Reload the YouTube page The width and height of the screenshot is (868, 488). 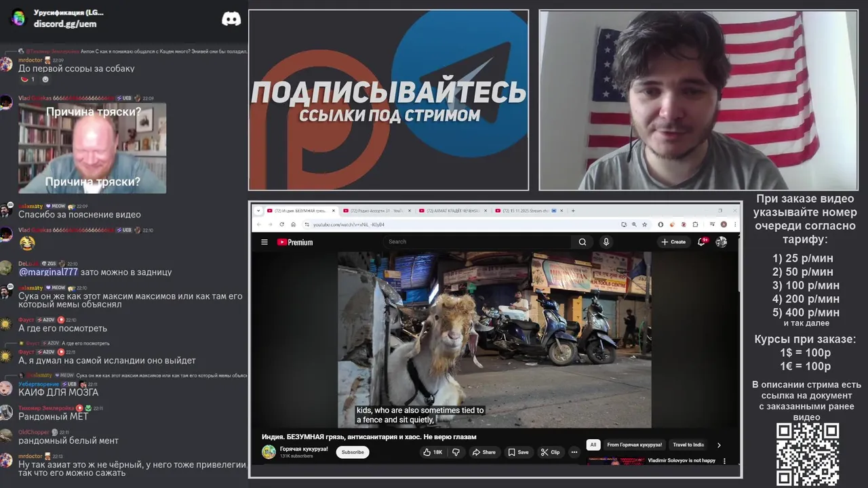tap(282, 224)
